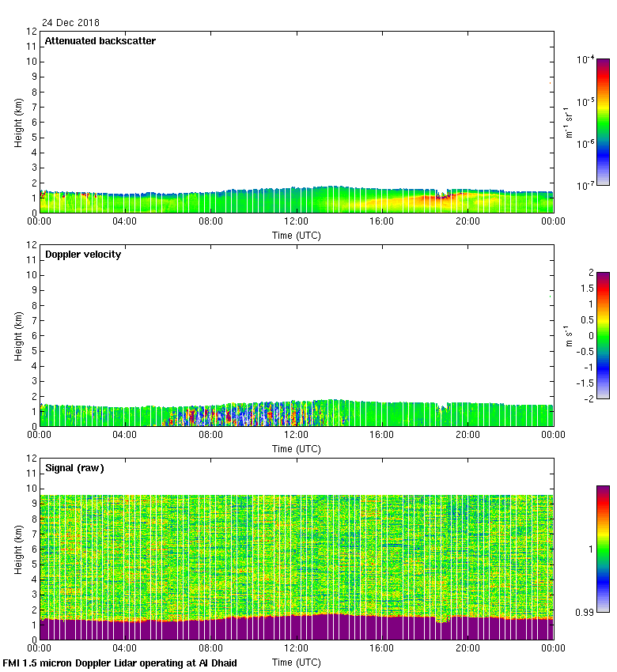This screenshot has height=672, width=617.
Task: Click 'Time (UTC)' label below Doppler velocity plot
Action: 297,448
